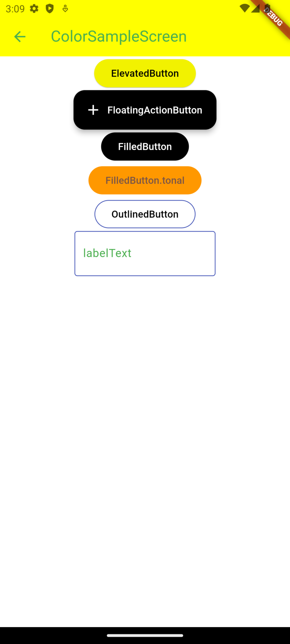The height and width of the screenshot is (644, 290).
Task: Tap the ColorSampleScreen title
Action: [x=119, y=36]
